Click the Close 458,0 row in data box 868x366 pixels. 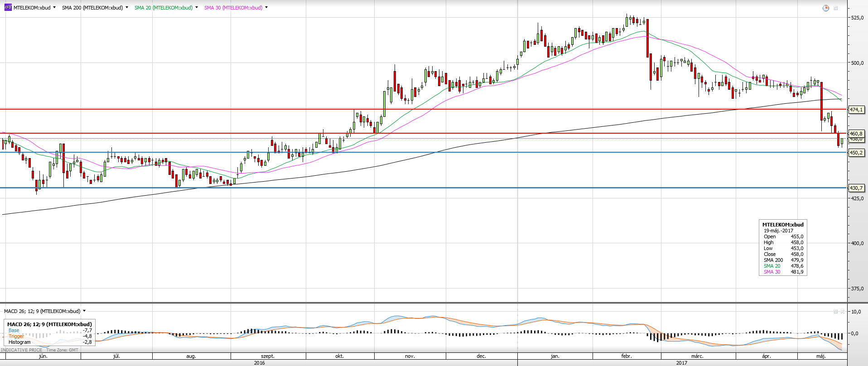(x=783, y=254)
